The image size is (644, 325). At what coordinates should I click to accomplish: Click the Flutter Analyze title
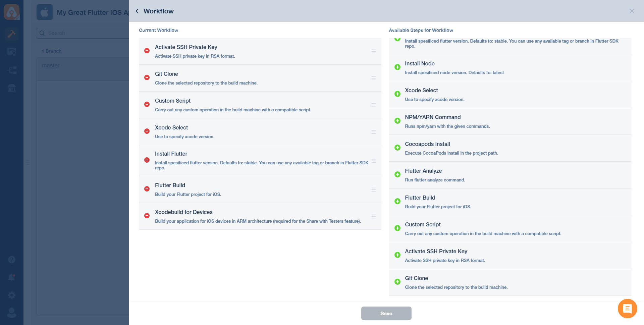pyautogui.click(x=423, y=171)
